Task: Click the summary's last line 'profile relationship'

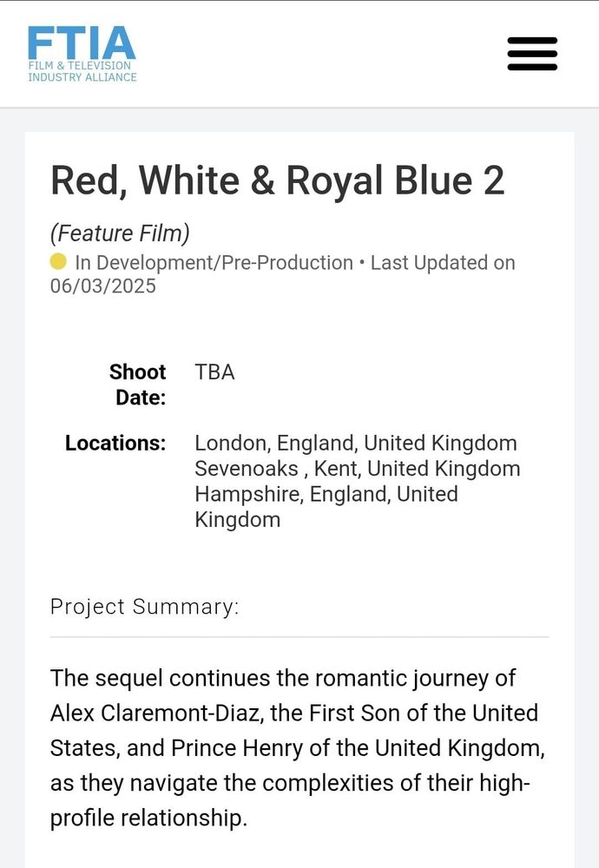Action: tap(148, 819)
